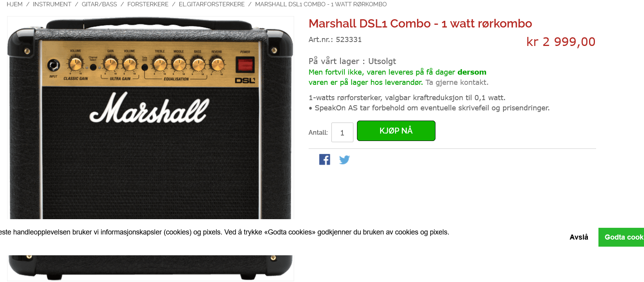644x282 pixels.
Task: Click the Ta gjerne kontakt text
Action: [x=457, y=82]
